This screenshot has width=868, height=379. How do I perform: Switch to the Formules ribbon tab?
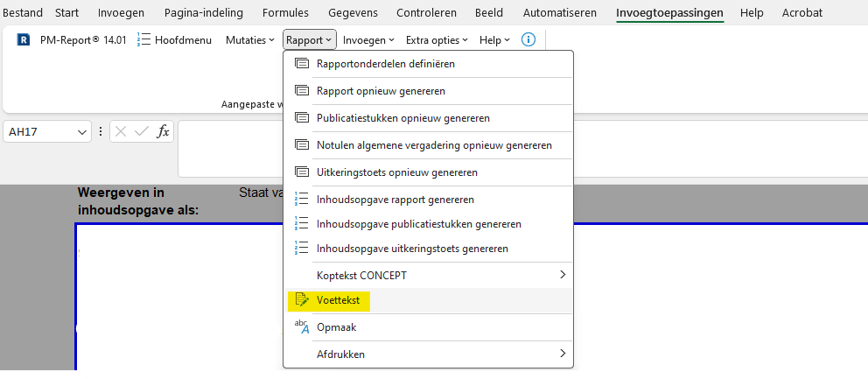(285, 13)
